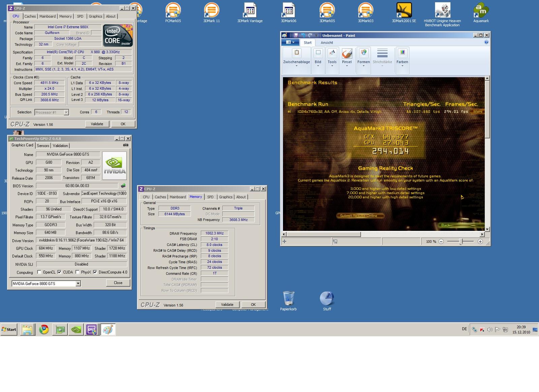Open the GPU selection dropdown in GPU-Z
This screenshot has width=539, height=392.
[78, 283]
